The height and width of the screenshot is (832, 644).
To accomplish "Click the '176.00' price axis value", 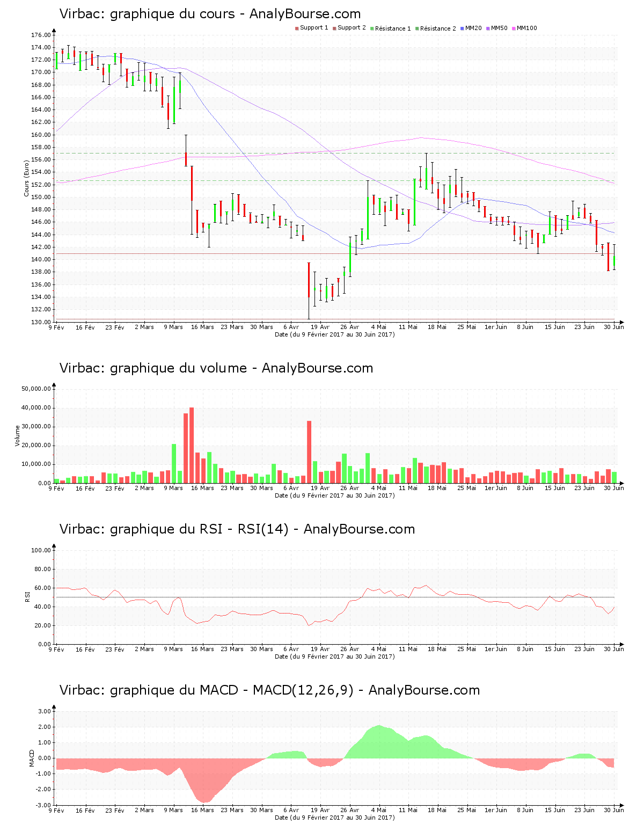I will pyautogui.click(x=41, y=35).
